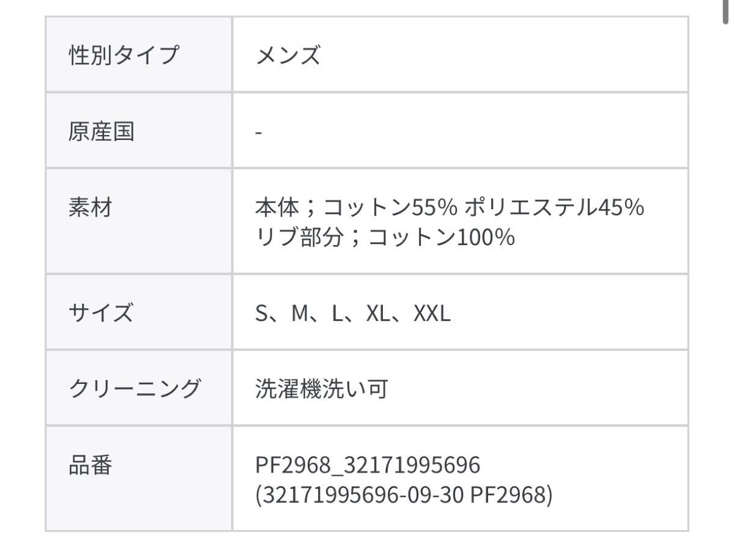Screen dimensions: 734x560
Task: Click the 性別タイプ row label
Action: point(124,56)
